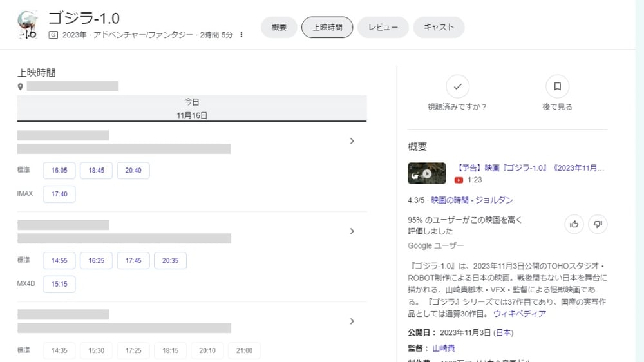Image resolution: width=644 pixels, height=362 pixels.
Task: Expand the second theater chevron above 14:55
Action: point(352,231)
